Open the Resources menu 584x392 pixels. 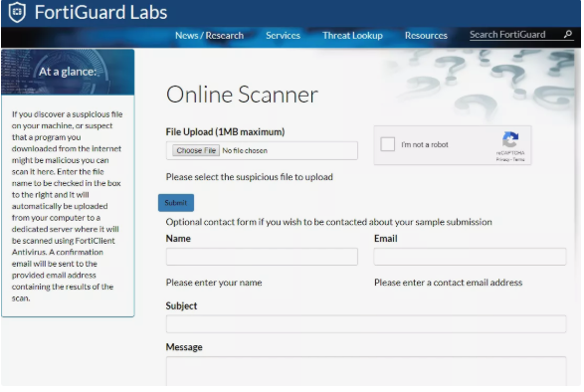coord(426,36)
